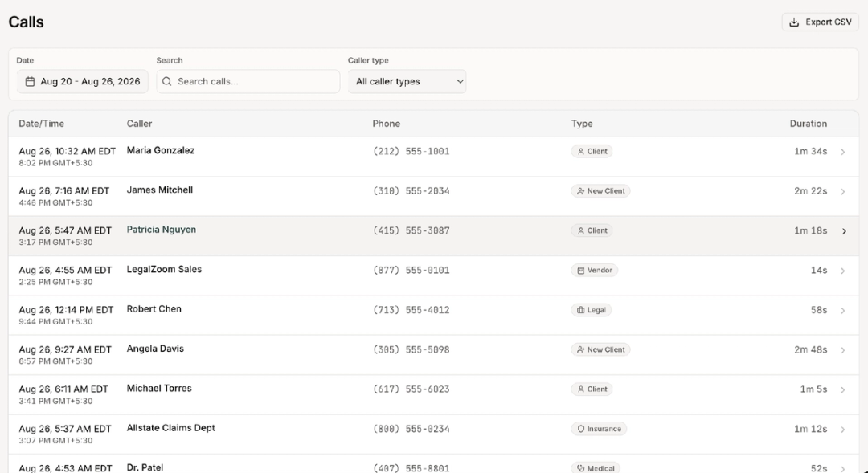Click Client badge icon in Maria Gonzalez row
868x473 pixels.
coord(581,151)
